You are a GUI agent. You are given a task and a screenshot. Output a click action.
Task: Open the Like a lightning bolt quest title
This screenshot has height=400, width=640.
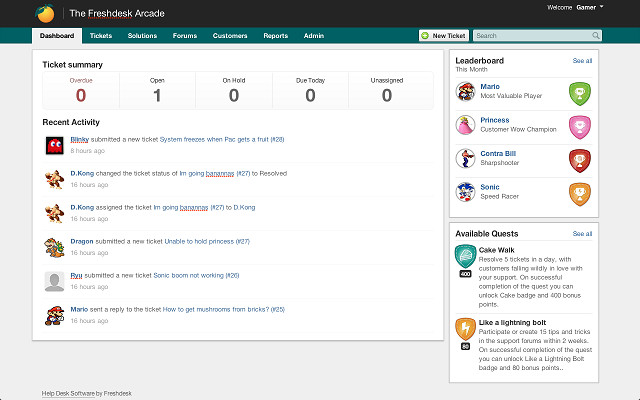(512, 322)
